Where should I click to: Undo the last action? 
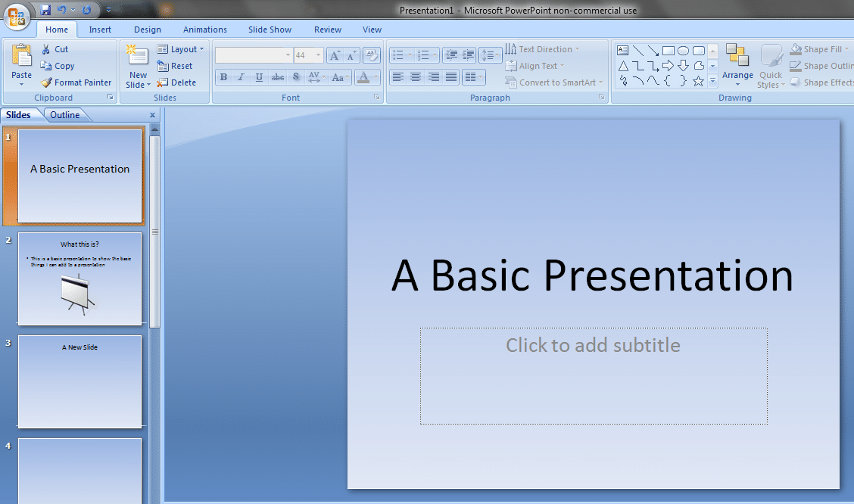pos(61,10)
